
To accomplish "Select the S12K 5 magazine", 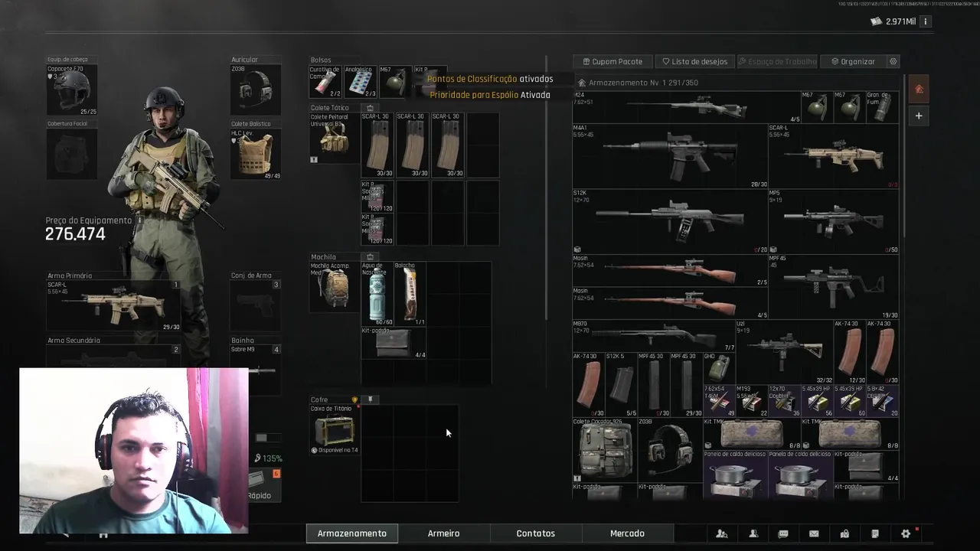I will click(x=621, y=384).
